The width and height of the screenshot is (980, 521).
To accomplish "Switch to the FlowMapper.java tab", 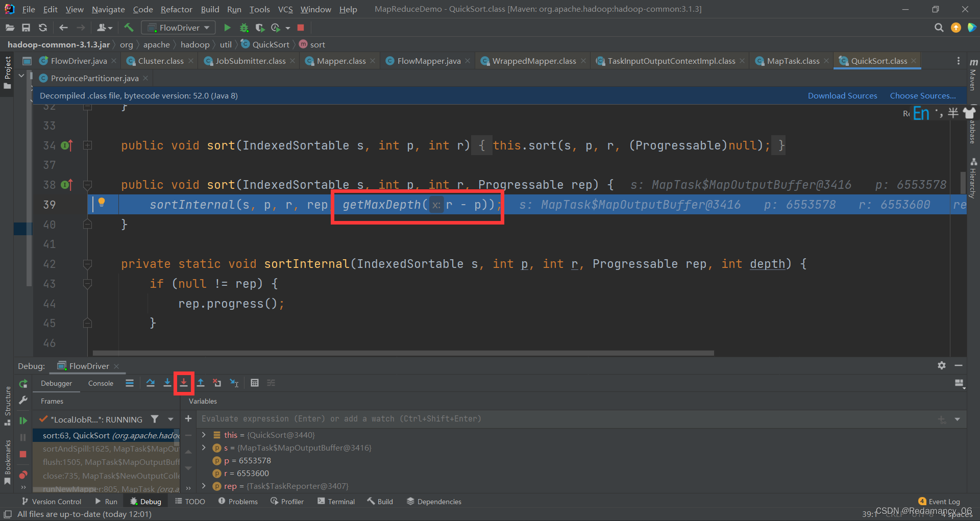I will [429, 61].
